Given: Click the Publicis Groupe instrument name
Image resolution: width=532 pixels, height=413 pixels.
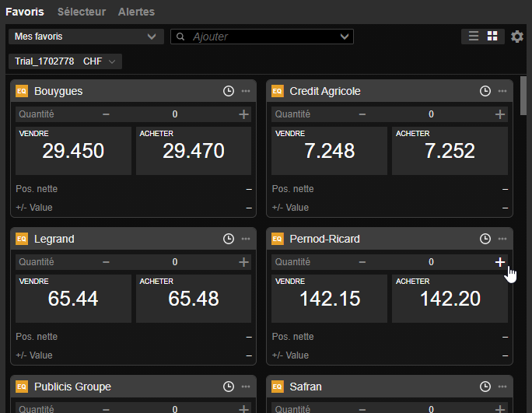Looking at the screenshot, I should (72, 387).
